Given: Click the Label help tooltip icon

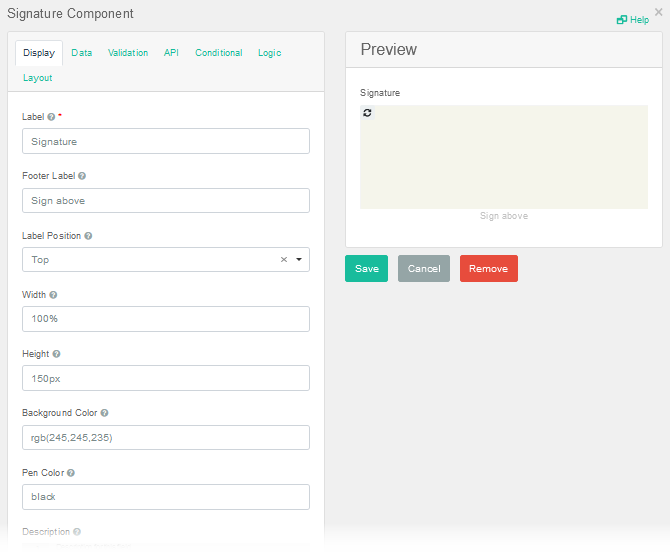Looking at the screenshot, I should coord(51,117).
